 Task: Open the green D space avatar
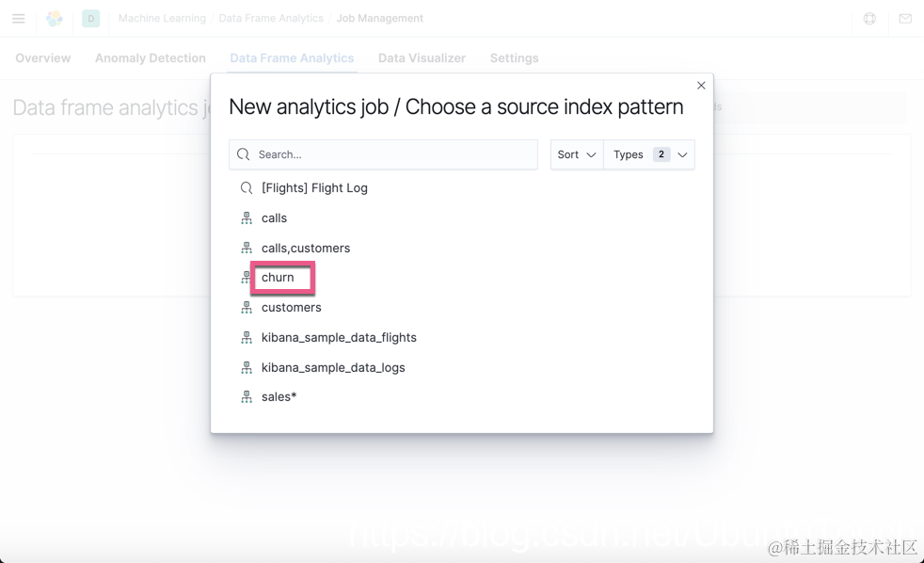click(x=90, y=18)
